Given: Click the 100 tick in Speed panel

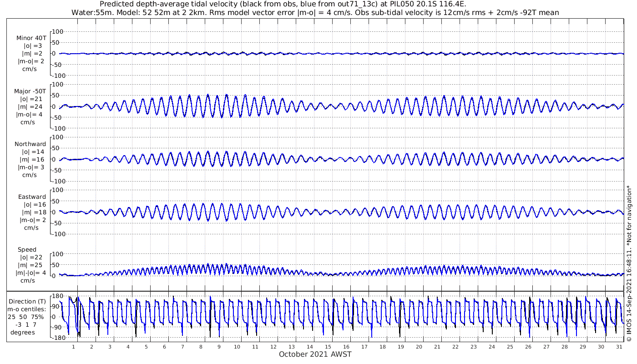Looking at the screenshot, I should tap(58, 254).
